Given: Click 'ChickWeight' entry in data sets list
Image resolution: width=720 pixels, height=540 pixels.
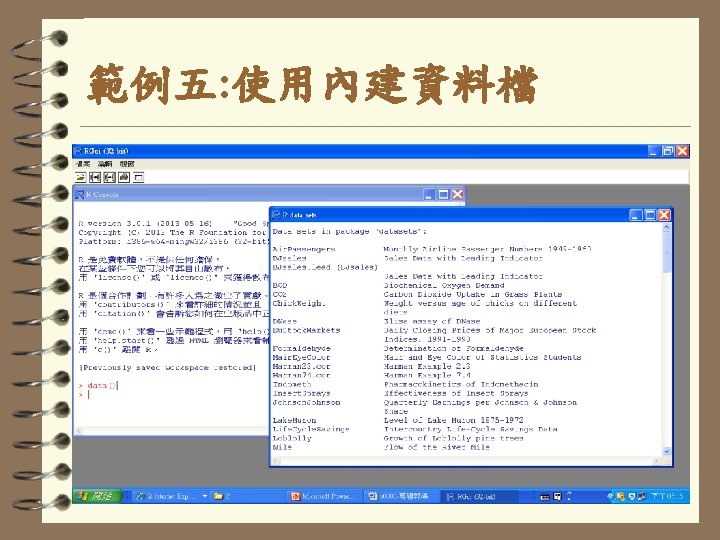Looking at the screenshot, I should [x=299, y=304].
